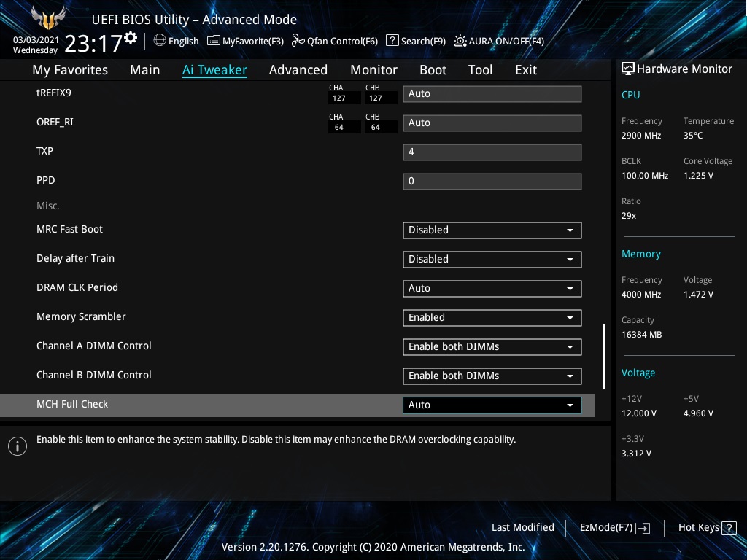
Task: Open Channel B DIMM Control dropdown
Action: (x=492, y=376)
